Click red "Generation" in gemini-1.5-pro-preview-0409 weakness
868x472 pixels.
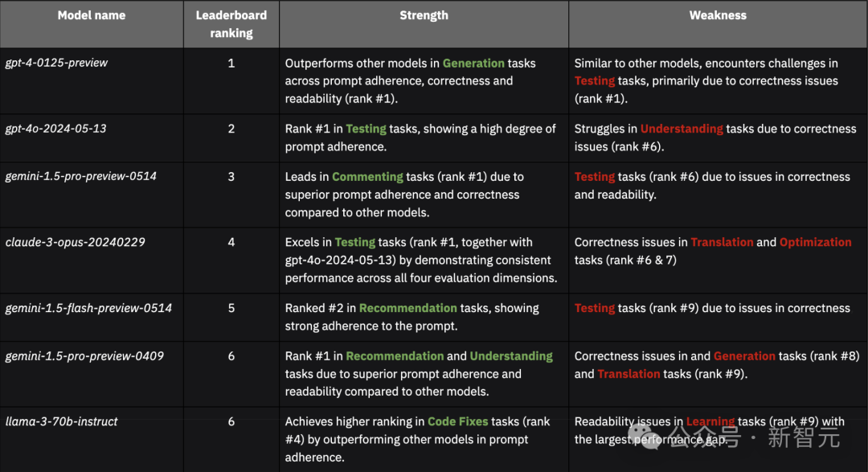(744, 356)
